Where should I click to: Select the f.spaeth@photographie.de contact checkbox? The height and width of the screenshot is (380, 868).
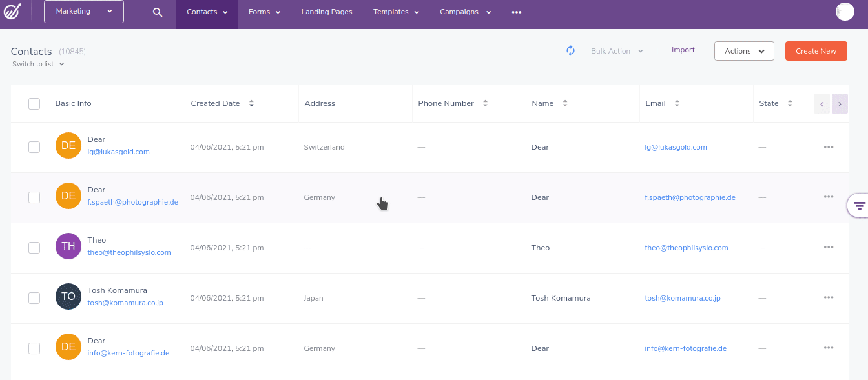pyautogui.click(x=34, y=197)
